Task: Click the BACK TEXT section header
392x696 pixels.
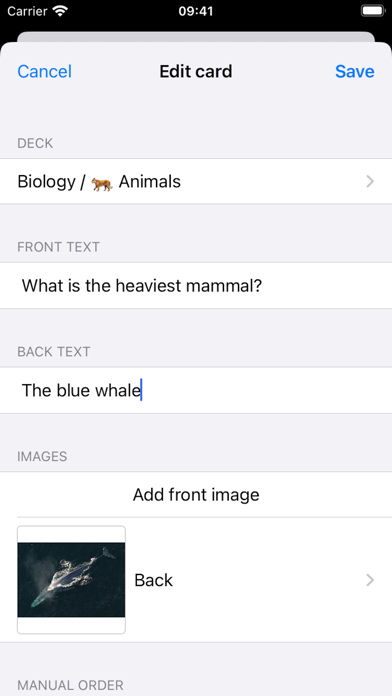Action: 54,352
